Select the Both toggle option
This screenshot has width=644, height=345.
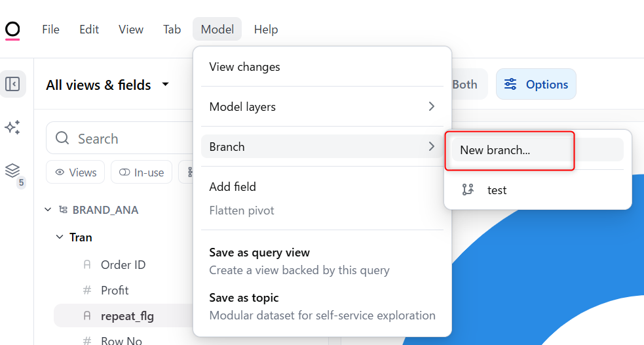464,85
